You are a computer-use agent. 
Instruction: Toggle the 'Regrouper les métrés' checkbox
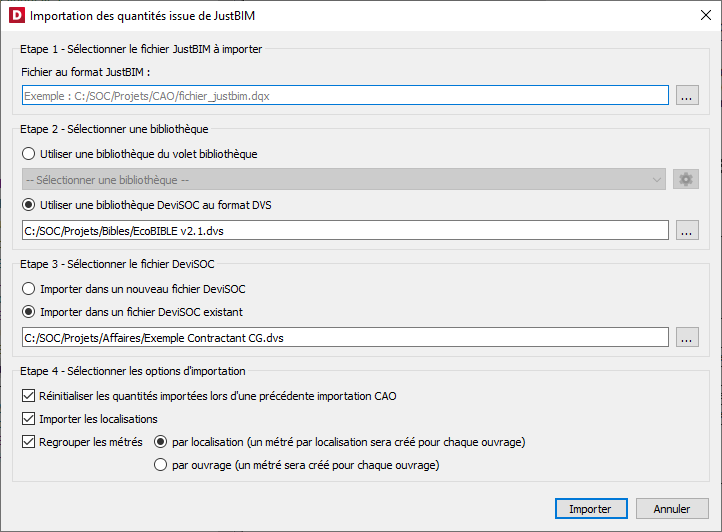tap(28, 442)
